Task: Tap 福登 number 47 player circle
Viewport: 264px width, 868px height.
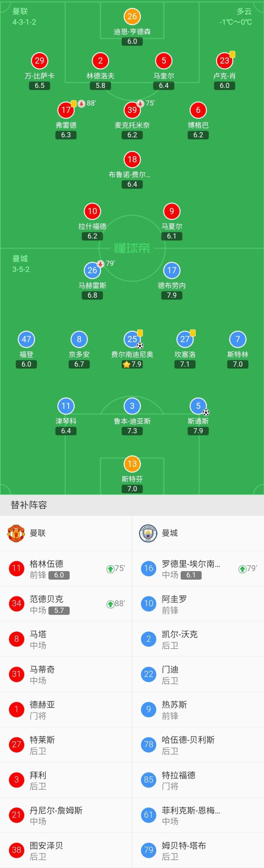Action: coord(26,339)
